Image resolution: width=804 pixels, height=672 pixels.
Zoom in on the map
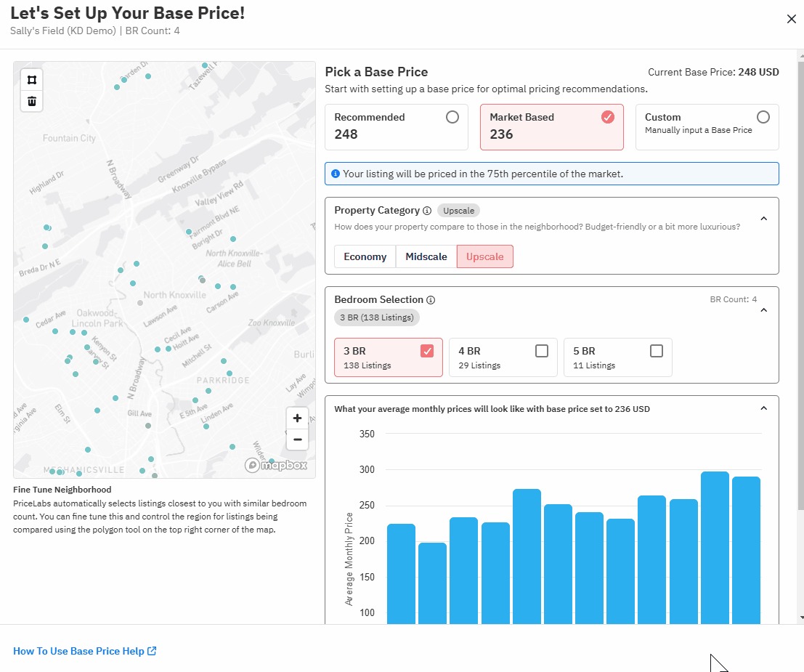coord(297,418)
